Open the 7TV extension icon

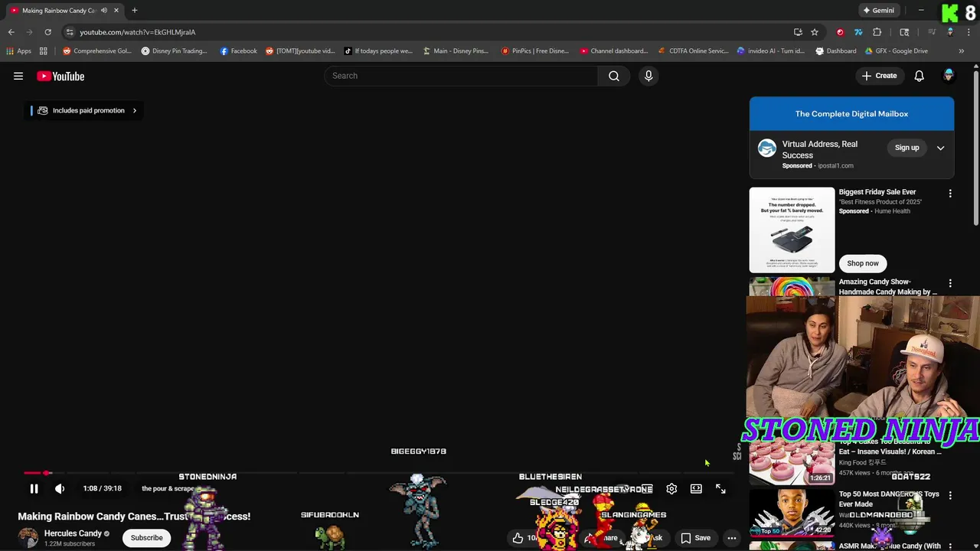[x=858, y=32]
